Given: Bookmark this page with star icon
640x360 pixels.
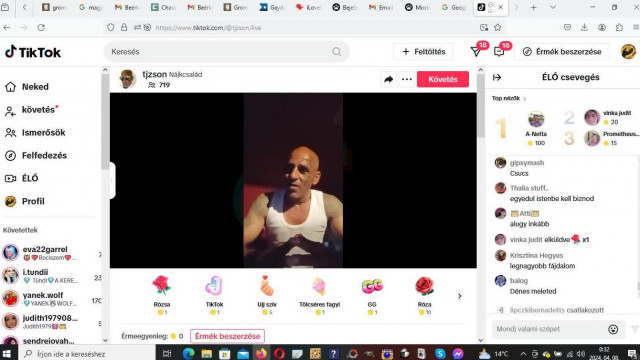Looking at the screenshot, I should 498,27.
